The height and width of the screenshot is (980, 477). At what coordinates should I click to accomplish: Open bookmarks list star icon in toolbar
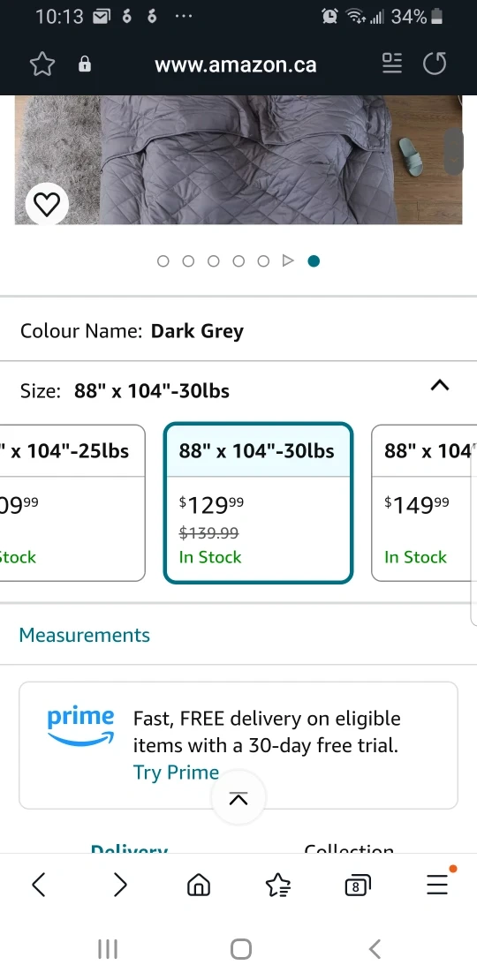277,885
